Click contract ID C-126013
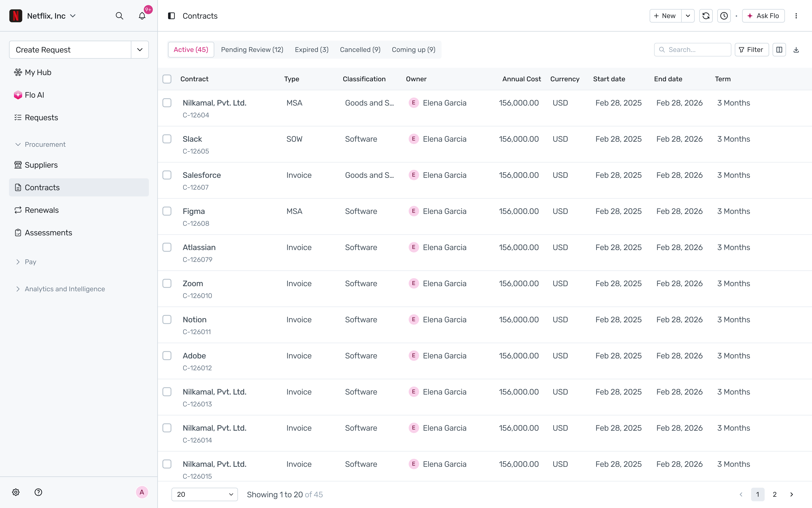 tap(197, 404)
